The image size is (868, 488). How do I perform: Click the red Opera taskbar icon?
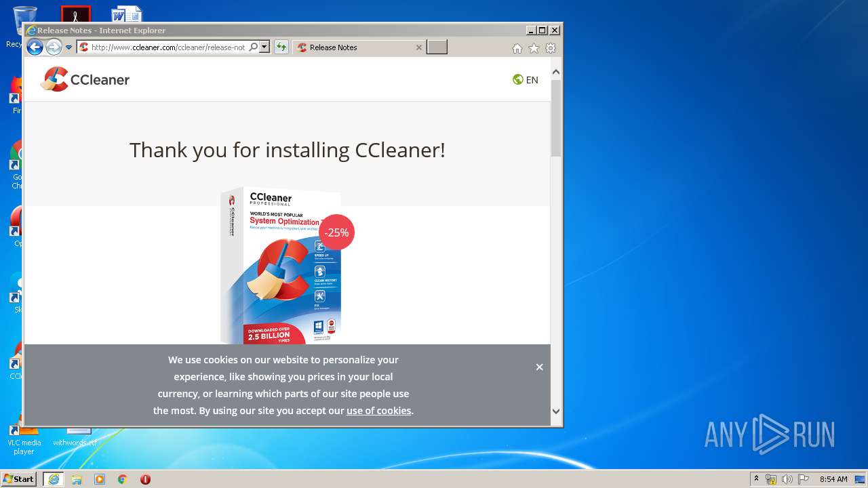click(x=145, y=479)
